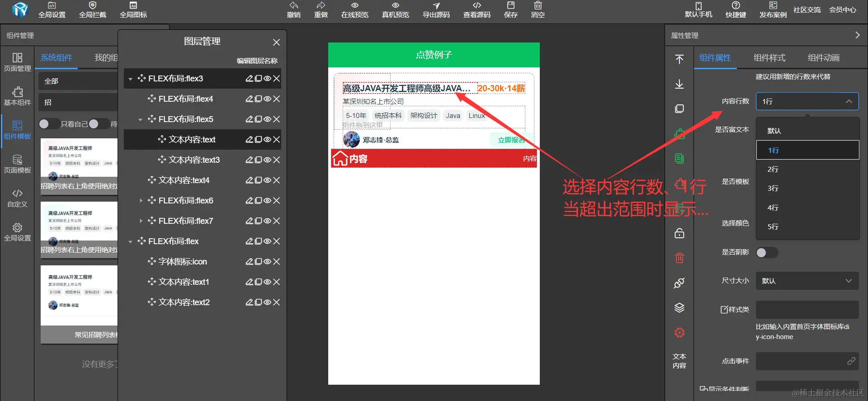
Task: Open the 内容行数 dropdown
Action: 807,101
